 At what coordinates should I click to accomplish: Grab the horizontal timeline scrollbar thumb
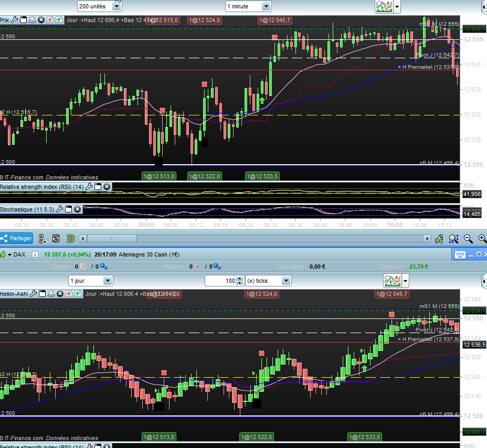(x=112, y=239)
